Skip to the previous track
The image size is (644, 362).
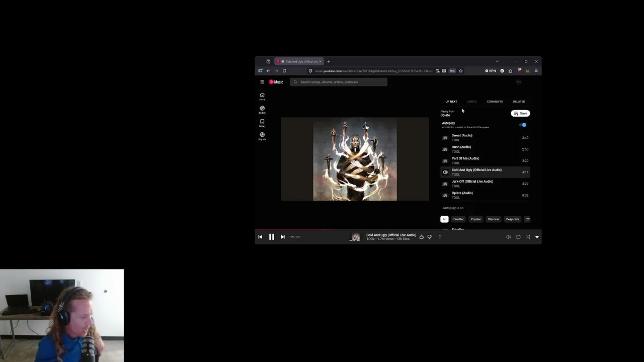click(260, 237)
